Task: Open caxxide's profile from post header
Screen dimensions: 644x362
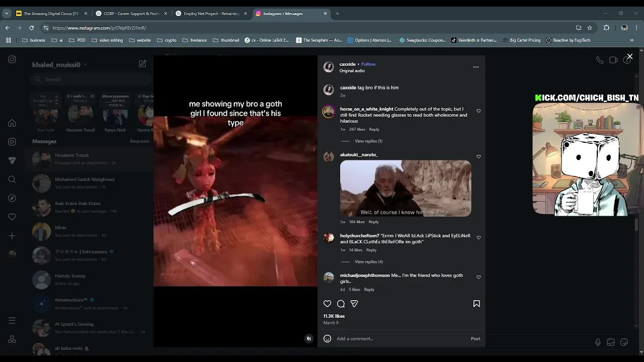Action: click(x=347, y=64)
